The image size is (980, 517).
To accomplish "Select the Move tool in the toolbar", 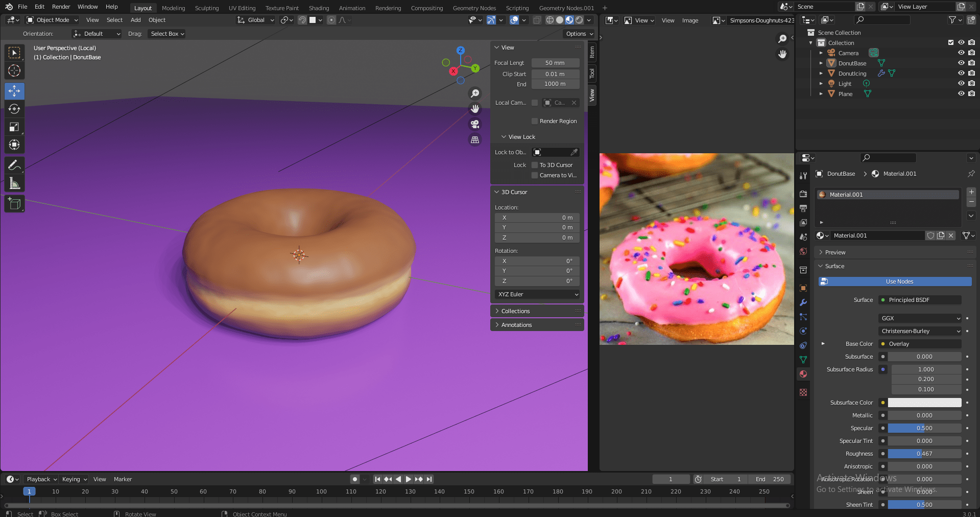I will 14,91.
